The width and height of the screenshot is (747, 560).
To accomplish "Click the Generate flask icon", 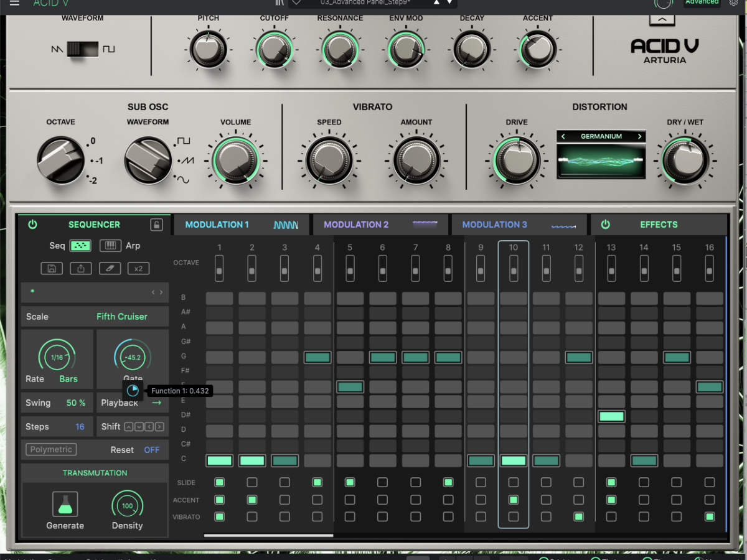I will coord(65,504).
